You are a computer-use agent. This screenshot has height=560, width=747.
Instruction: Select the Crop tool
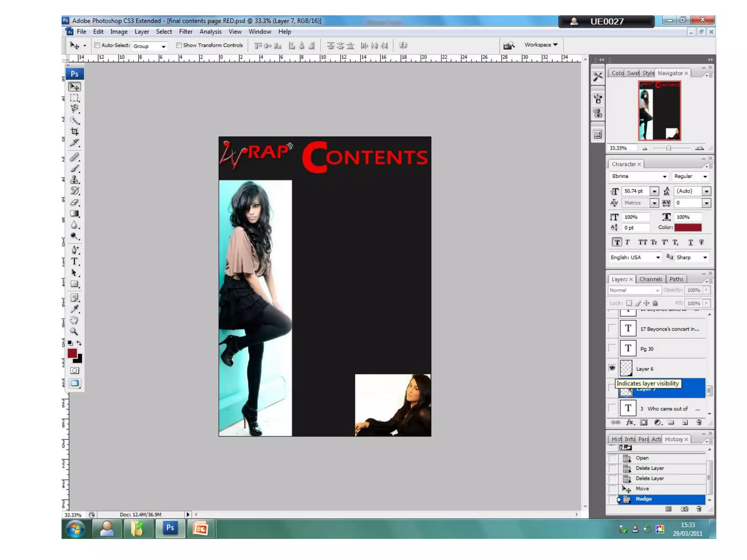74,131
